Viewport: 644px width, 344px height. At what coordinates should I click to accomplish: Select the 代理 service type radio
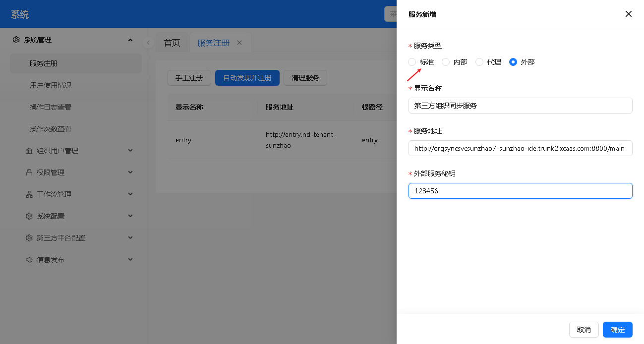click(x=479, y=62)
